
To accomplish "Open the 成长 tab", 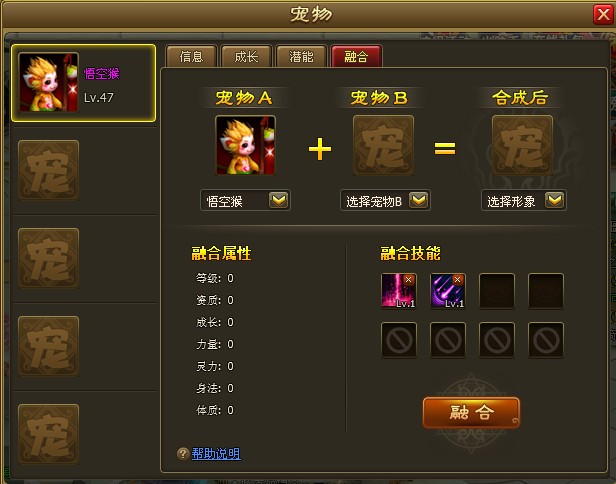I will pyautogui.click(x=246, y=57).
